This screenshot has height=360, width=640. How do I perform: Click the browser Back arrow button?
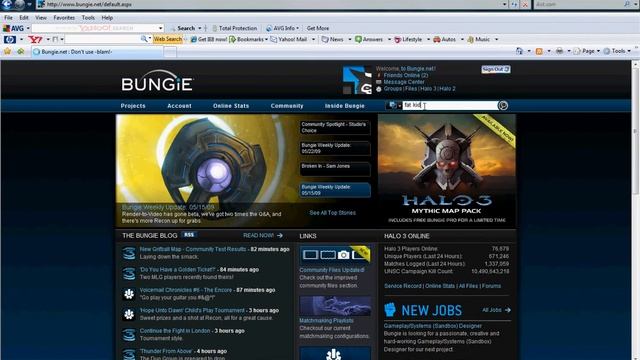(x=7, y=4)
